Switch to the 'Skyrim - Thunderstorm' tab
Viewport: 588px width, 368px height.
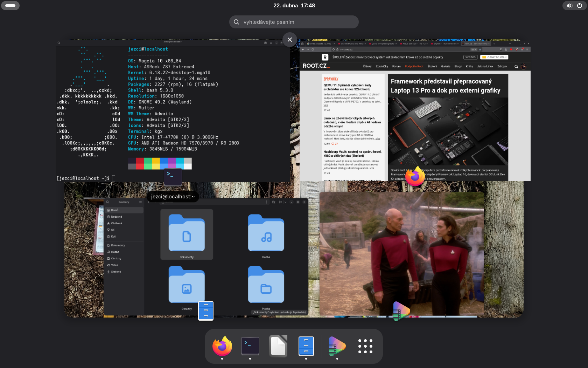point(445,44)
